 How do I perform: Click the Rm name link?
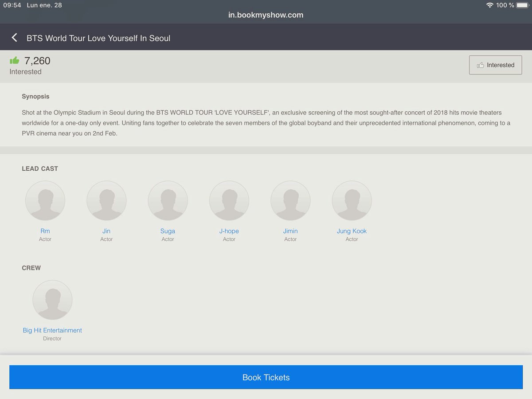45,231
